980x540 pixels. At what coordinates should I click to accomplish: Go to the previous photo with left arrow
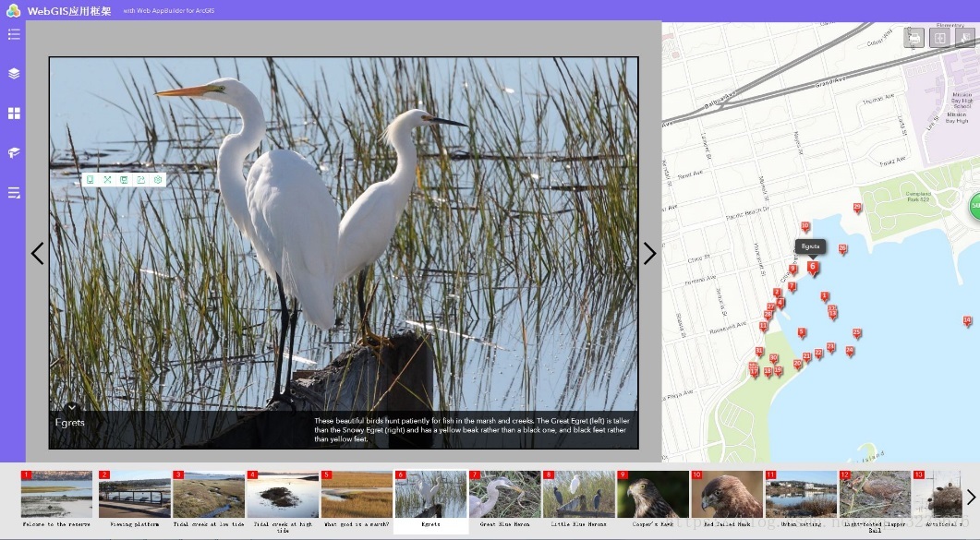pos(38,253)
